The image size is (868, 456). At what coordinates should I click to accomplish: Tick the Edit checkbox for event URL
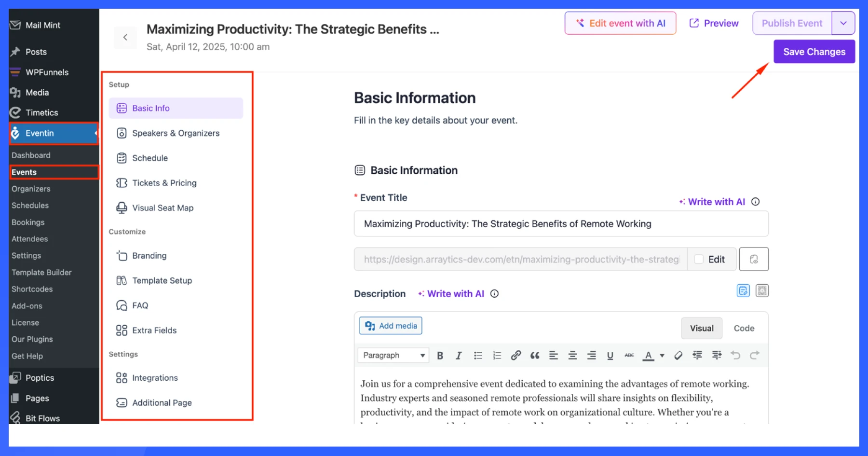pos(699,260)
